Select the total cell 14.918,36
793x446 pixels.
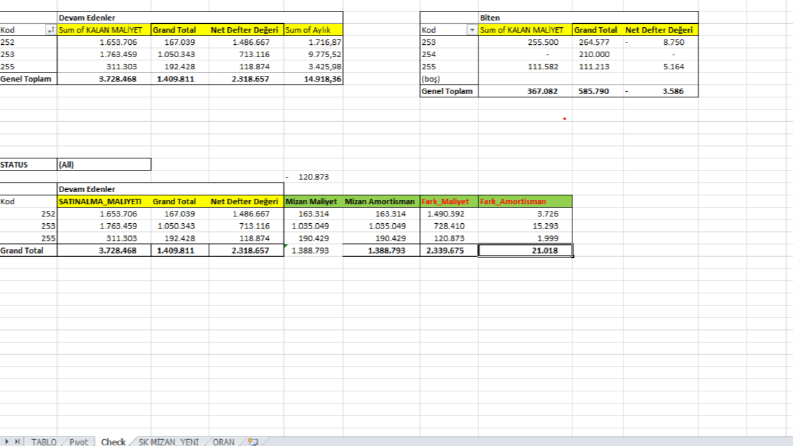[x=313, y=79]
